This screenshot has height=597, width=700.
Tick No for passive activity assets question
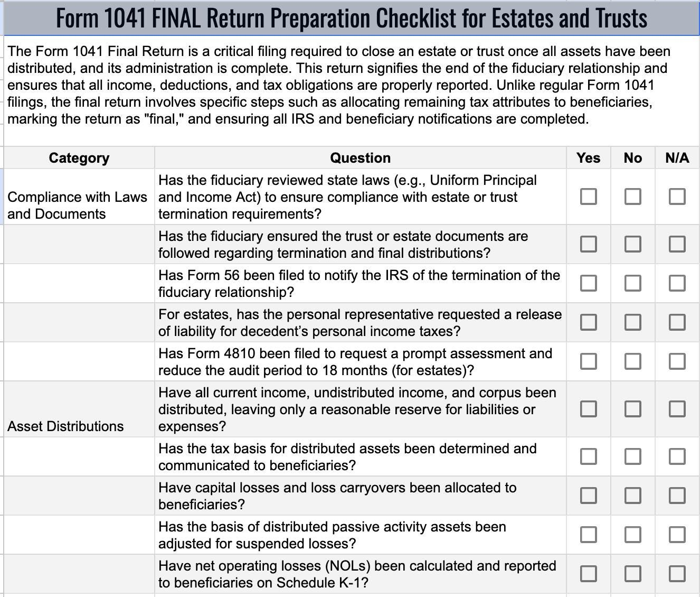pos(632,535)
